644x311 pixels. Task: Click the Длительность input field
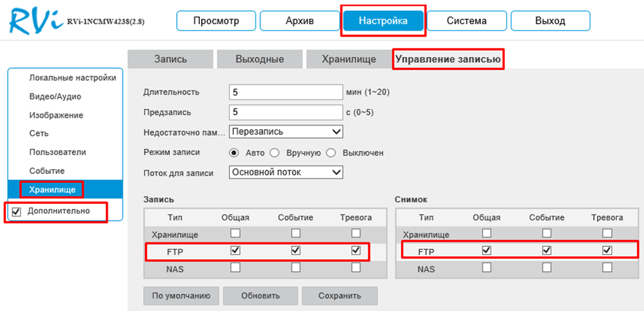(286, 92)
